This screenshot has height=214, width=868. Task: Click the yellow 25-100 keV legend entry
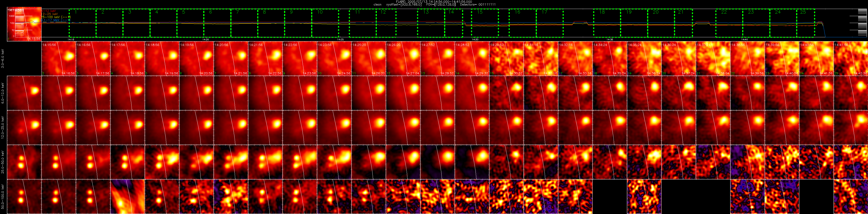coord(56,17)
